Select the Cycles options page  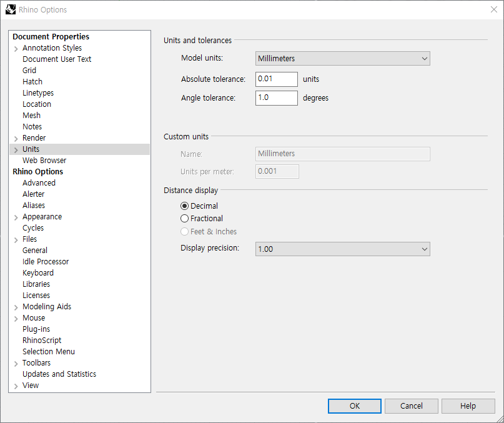click(x=33, y=228)
